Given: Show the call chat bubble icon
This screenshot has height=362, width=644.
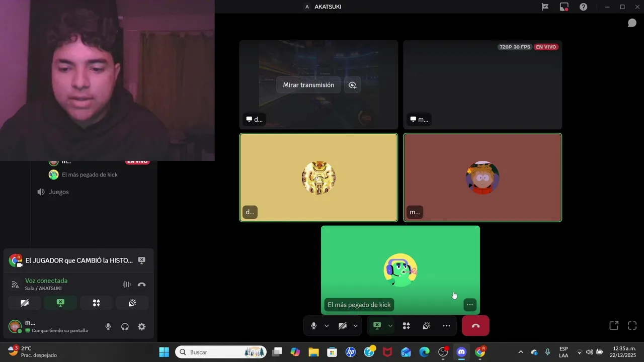Looking at the screenshot, I should point(632,23).
